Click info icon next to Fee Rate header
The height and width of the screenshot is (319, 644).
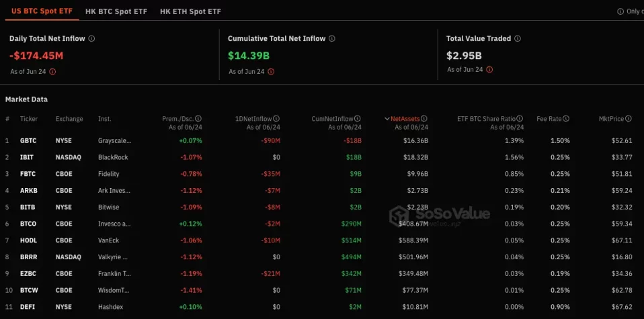tap(566, 119)
